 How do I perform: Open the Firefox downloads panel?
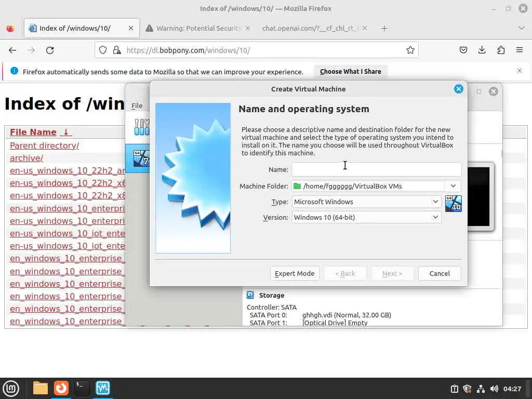482,50
